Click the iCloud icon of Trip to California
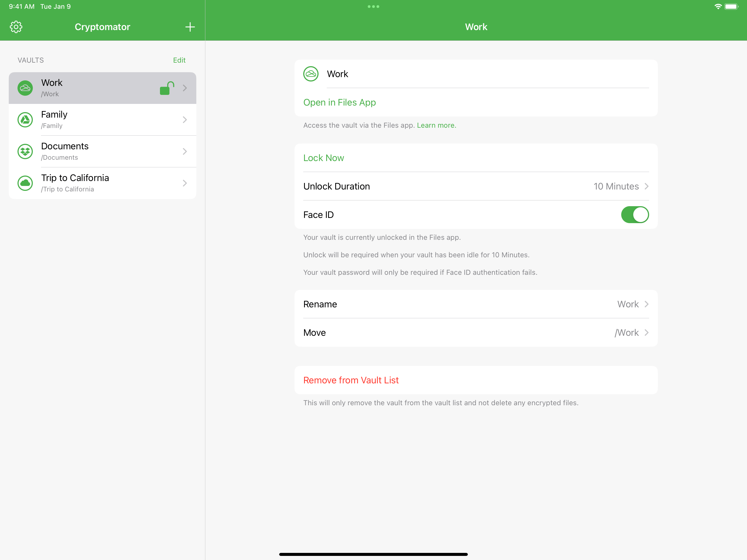747x560 pixels. tap(25, 183)
